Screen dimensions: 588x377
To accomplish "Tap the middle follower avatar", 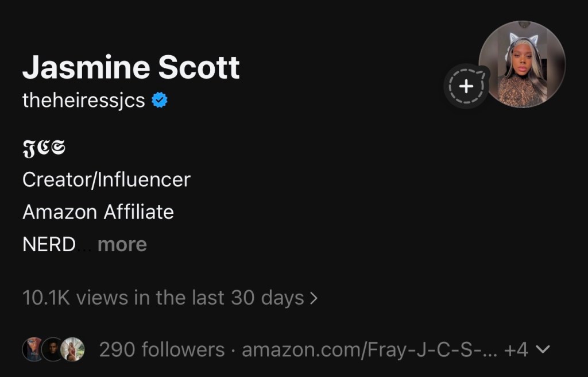I will click(52, 349).
